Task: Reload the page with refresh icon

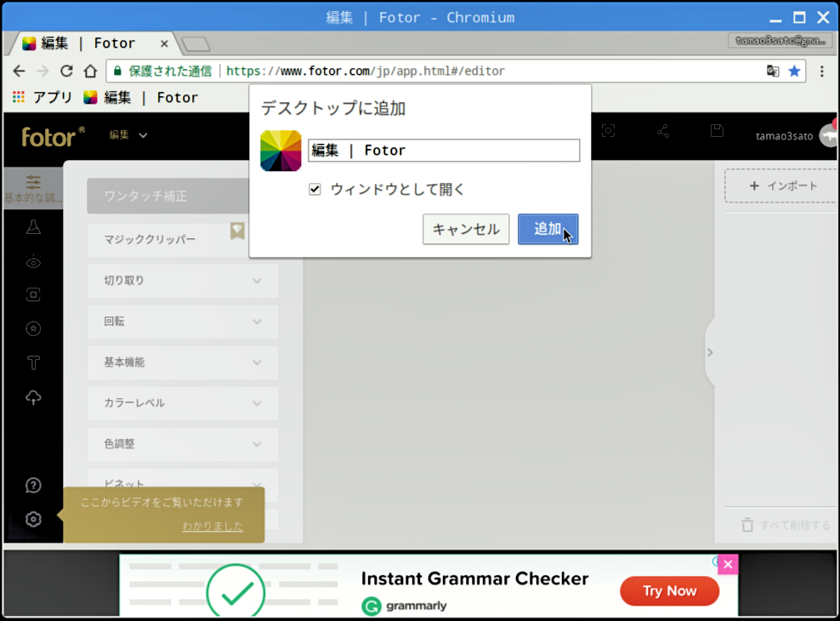Action: 66,71
